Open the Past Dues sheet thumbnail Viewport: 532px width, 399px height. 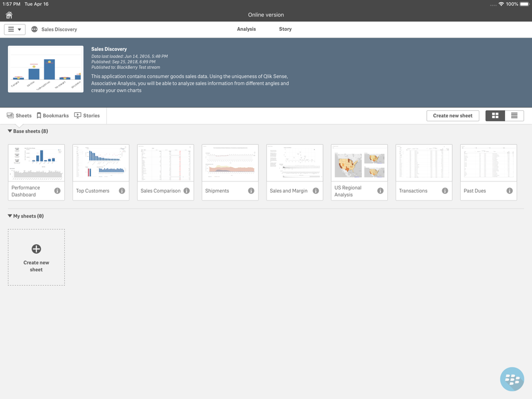pos(488,163)
